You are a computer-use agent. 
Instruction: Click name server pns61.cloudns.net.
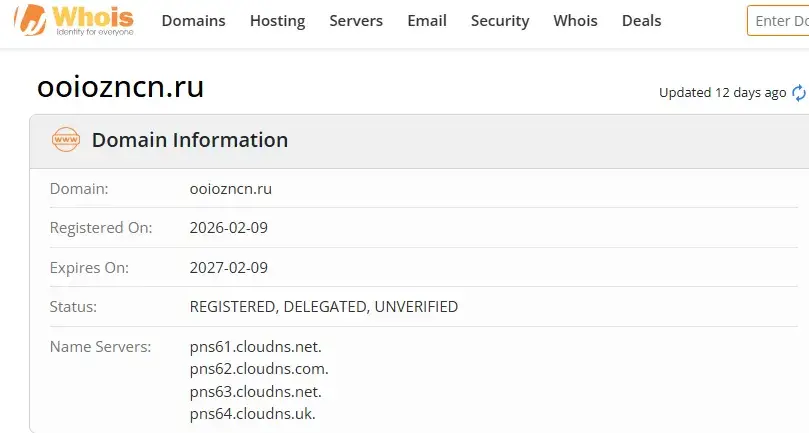pyautogui.click(x=255, y=347)
